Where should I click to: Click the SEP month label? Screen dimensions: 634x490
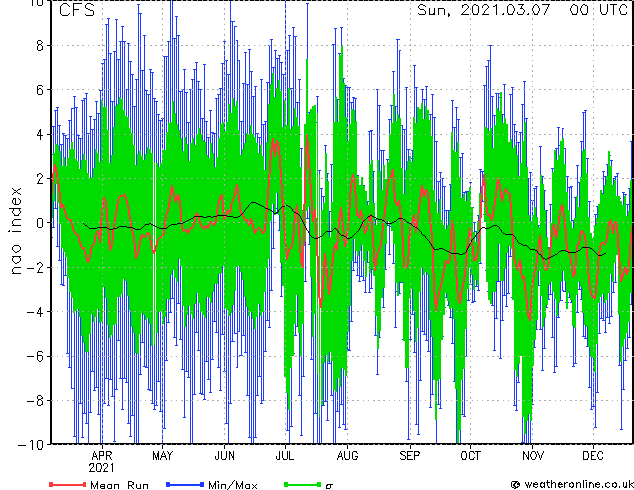[x=410, y=456]
